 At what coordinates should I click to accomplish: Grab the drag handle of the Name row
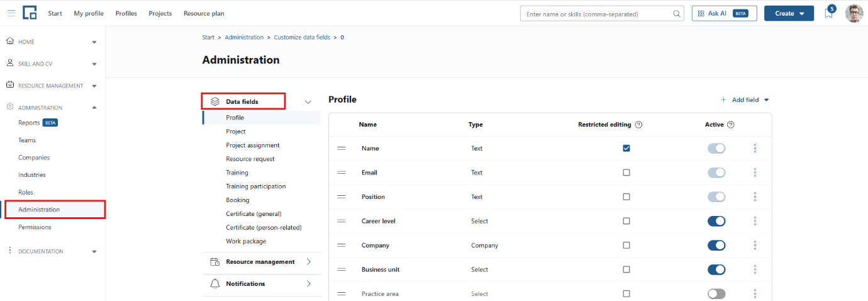pyautogui.click(x=342, y=148)
